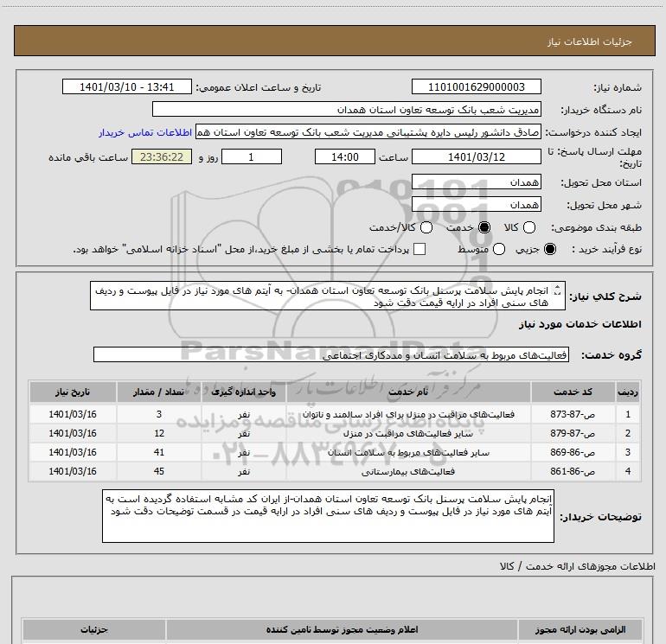Click the اعلام وضعیت مجوز توسط تامین کننده header
Image resolution: width=666 pixels, height=644 pixels.
pos(342,629)
